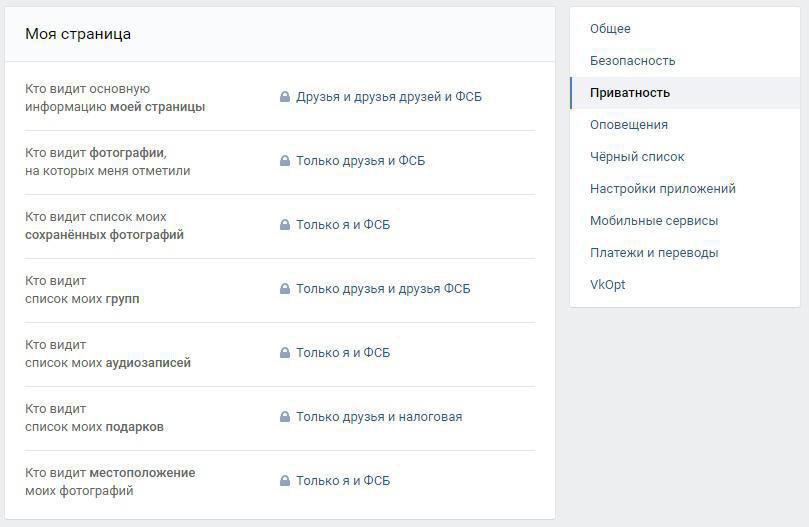Image resolution: width=809 pixels, height=527 pixels.
Task: Open 'Только друзья и ФСБ' privacy dropdown
Action: pos(360,161)
